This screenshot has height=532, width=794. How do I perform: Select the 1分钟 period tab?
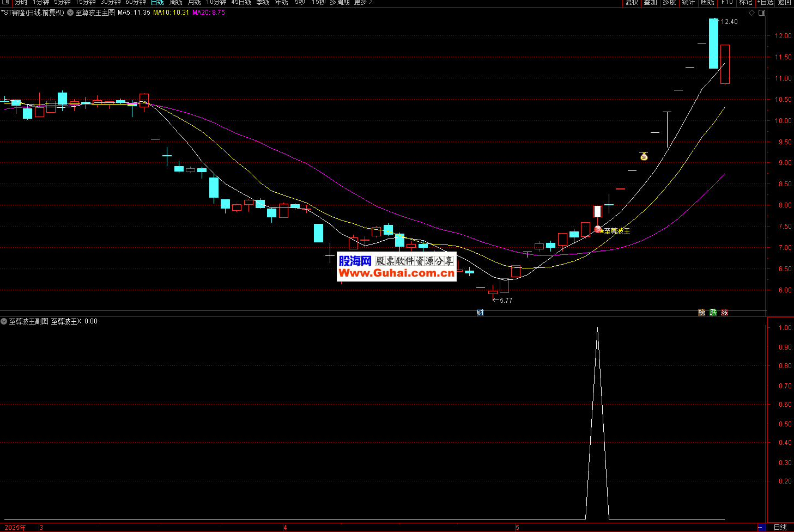[x=41, y=3]
